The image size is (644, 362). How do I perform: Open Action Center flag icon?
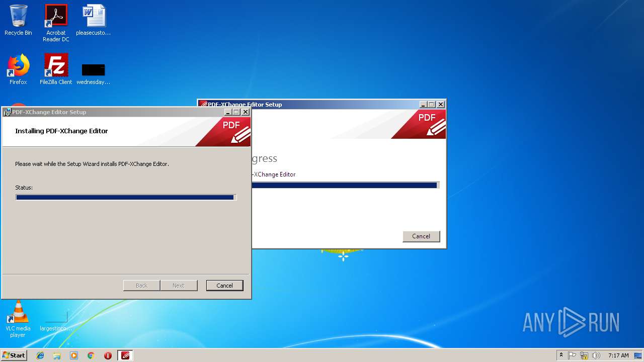[572, 355]
